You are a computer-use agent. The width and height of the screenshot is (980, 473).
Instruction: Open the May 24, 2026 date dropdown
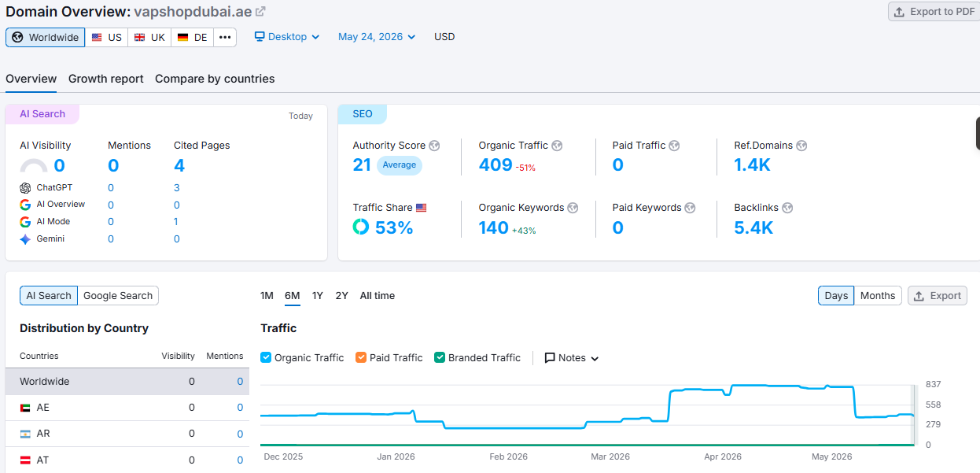pos(377,37)
